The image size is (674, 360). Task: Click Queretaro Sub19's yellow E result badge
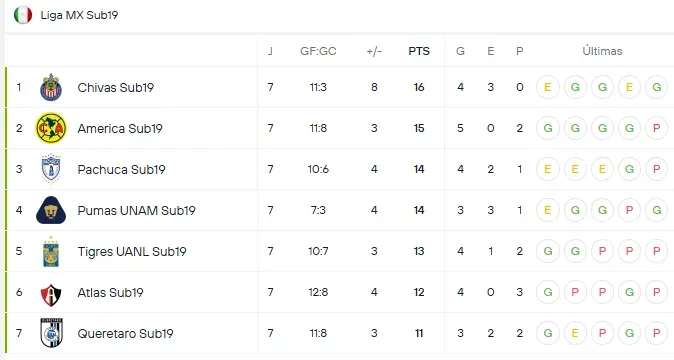(575, 333)
